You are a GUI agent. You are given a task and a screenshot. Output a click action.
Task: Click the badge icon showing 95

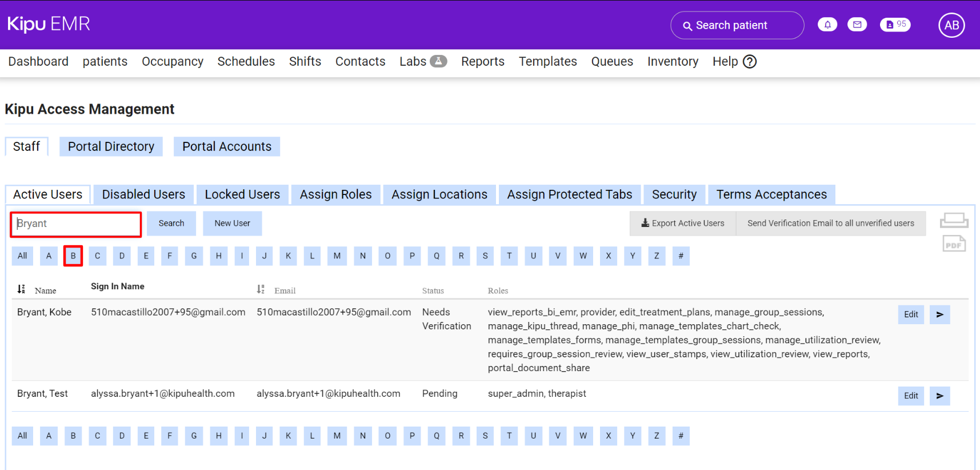coord(895,25)
